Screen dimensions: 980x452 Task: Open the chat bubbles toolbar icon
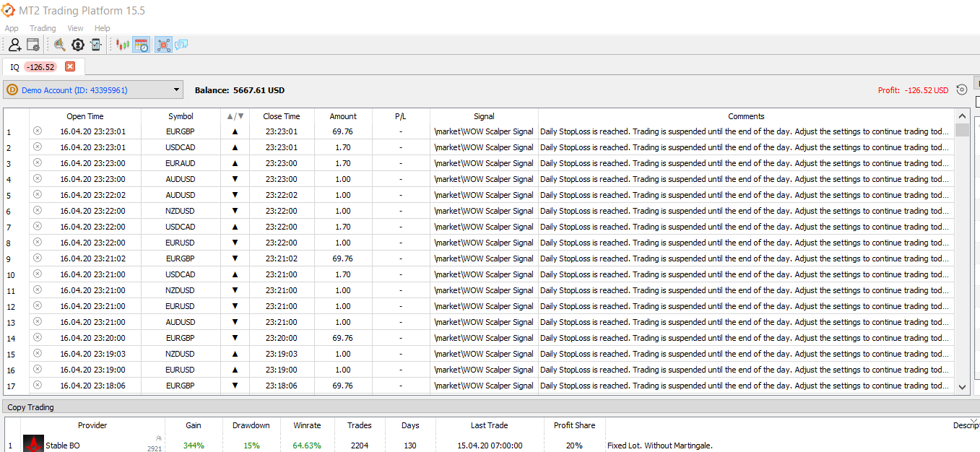181,45
